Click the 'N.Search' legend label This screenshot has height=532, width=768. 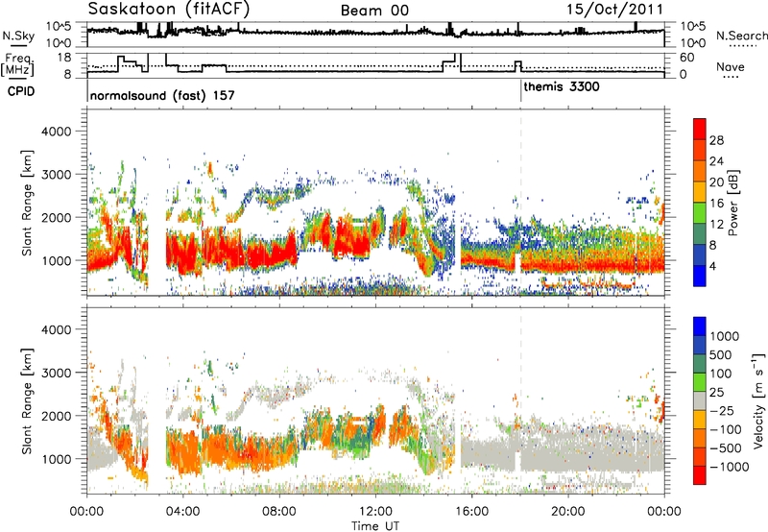[741, 36]
